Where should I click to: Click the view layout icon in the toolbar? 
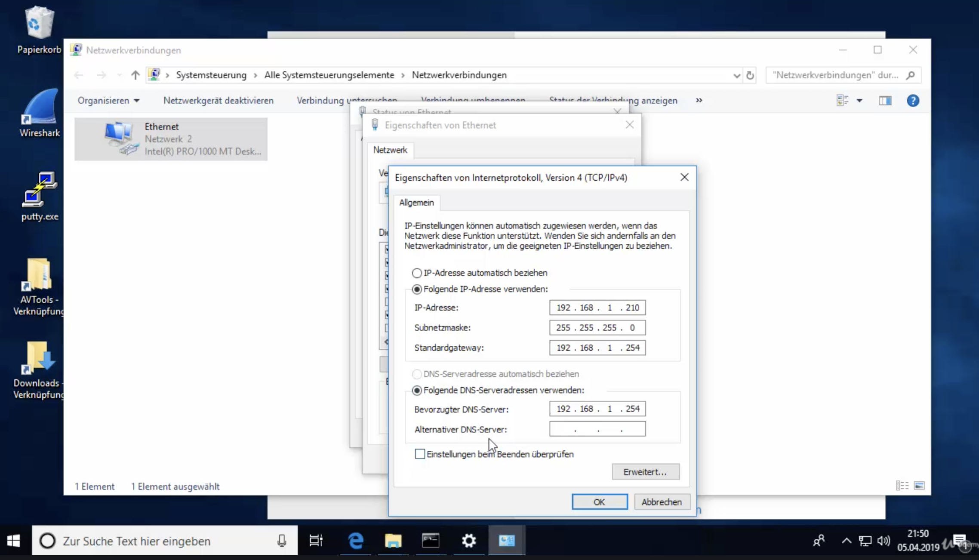(842, 101)
